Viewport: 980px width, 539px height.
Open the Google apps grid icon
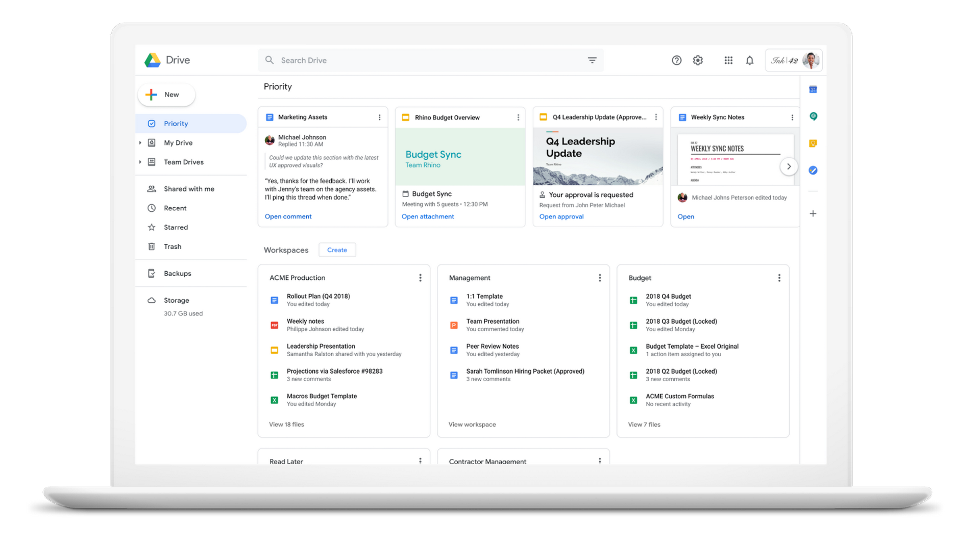pos(728,60)
